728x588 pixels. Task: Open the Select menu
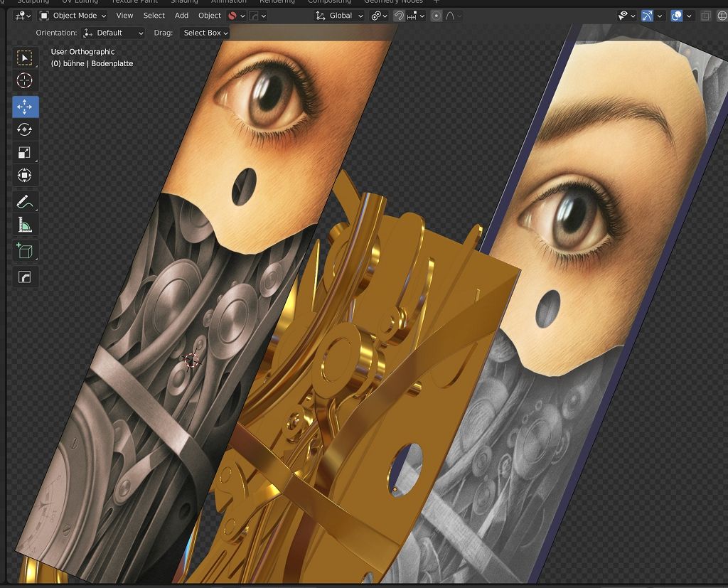tap(154, 16)
